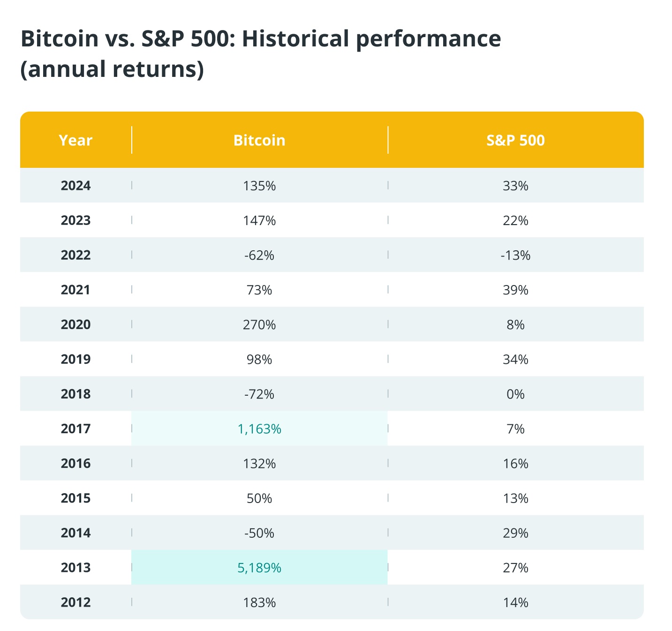Select the 2021 S&P 500 39% cell

(x=515, y=290)
